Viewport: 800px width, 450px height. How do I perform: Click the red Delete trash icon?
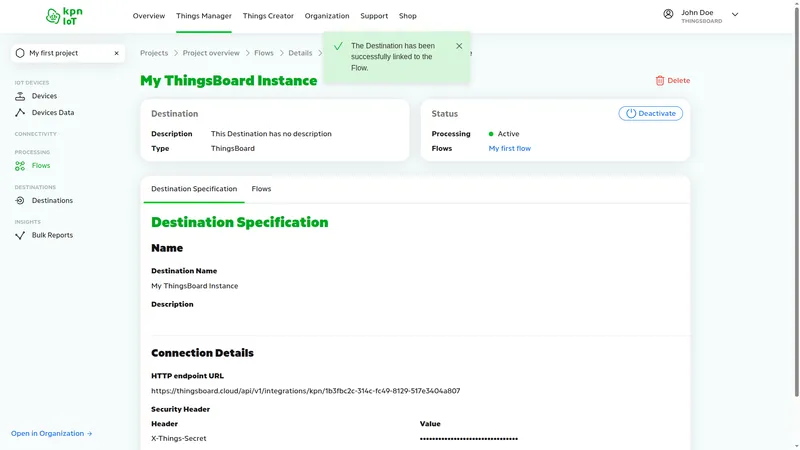660,81
